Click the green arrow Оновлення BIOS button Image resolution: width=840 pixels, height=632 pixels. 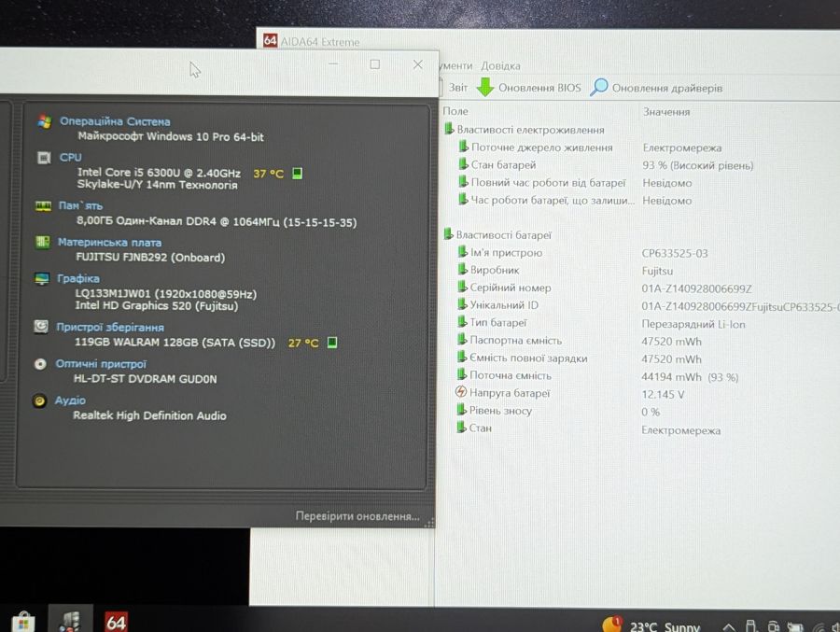pyautogui.click(x=529, y=88)
